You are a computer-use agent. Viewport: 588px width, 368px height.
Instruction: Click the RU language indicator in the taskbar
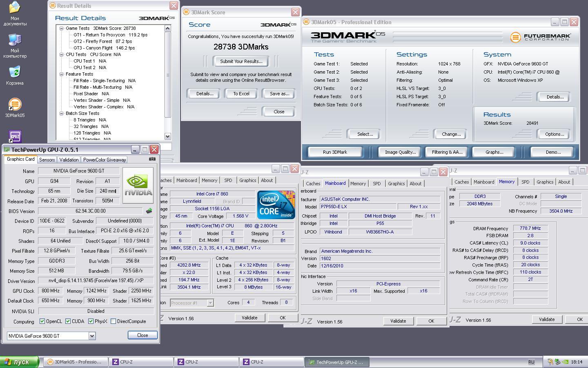click(531, 362)
